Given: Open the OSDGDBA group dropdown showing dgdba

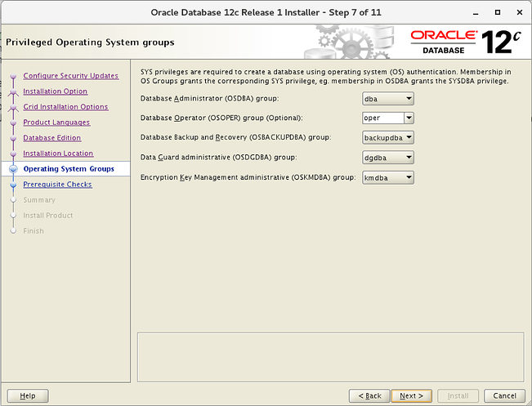Looking at the screenshot, I should tap(388, 158).
